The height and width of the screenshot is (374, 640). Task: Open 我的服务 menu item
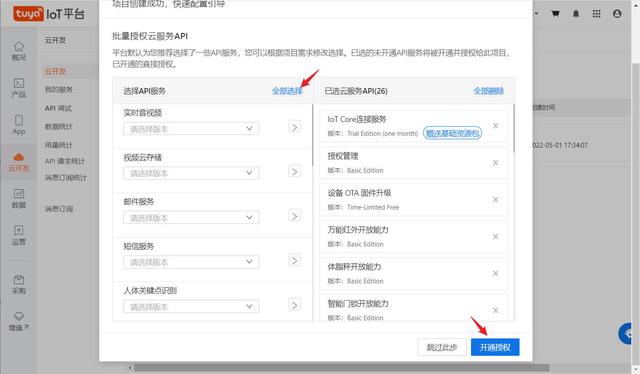(59, 89)
